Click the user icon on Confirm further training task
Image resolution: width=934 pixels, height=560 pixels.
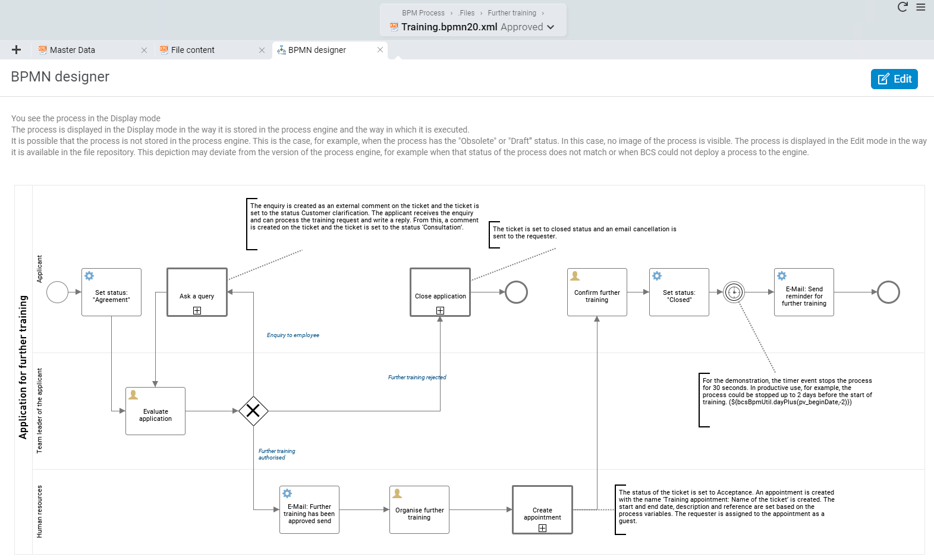(x=575, y=276)
